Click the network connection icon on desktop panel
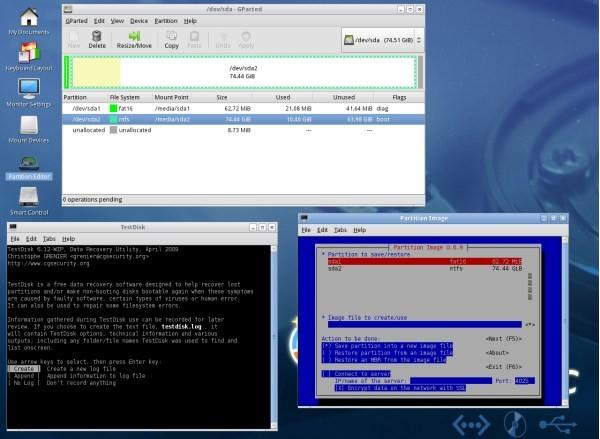Viewport: 600px width, 439px height. click(x=471, y=424)
